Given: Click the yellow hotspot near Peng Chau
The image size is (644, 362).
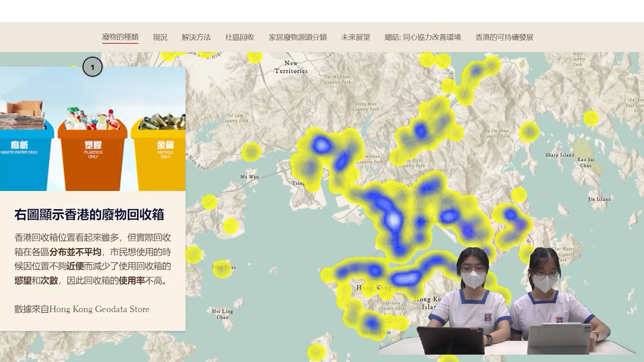Looking at the screenshot, I should (x=222, y=269).
